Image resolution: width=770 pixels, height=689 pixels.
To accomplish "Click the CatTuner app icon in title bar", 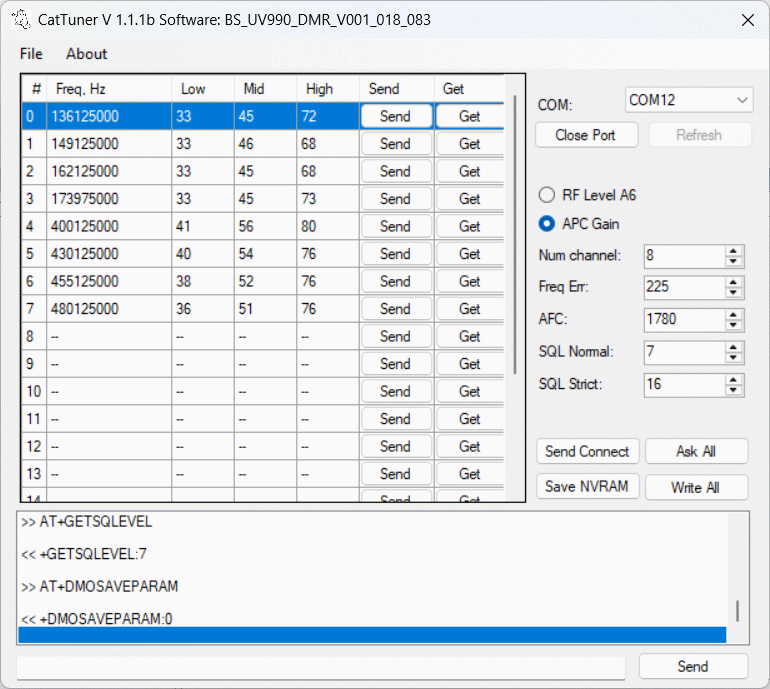I will [20, 19].
